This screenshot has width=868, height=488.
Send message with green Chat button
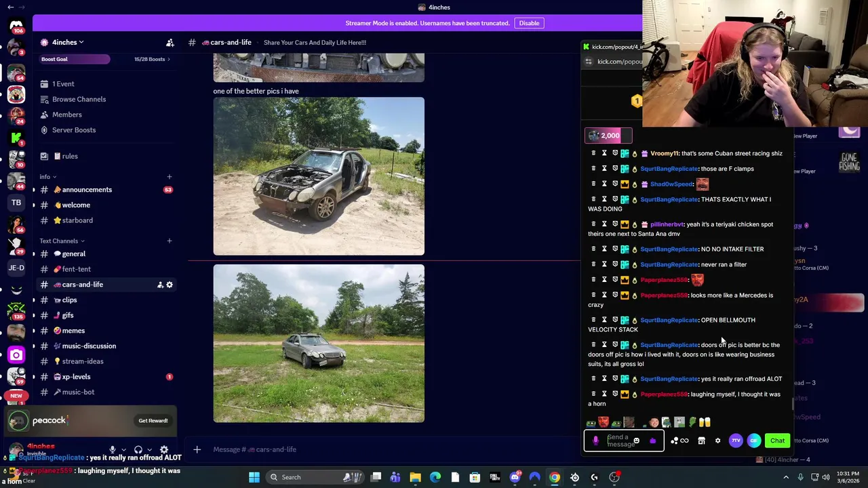pyautogui.click(x=777, y=441)
